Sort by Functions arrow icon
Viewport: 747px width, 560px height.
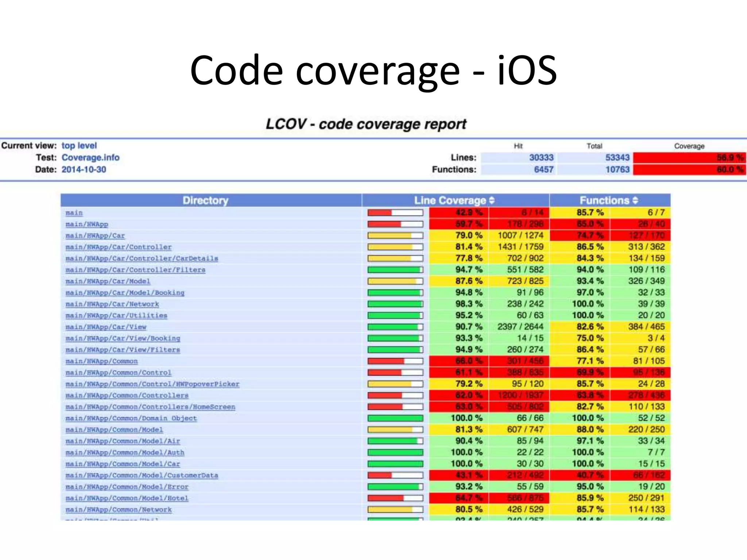click(x=635, y=200)
